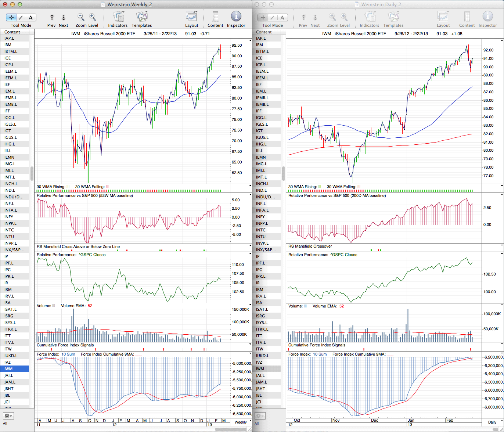Click zoom in magnifier in Weekly window
The height and width of the screenshot is (432, 504).
pyautogui.click(x=93, y=17)
